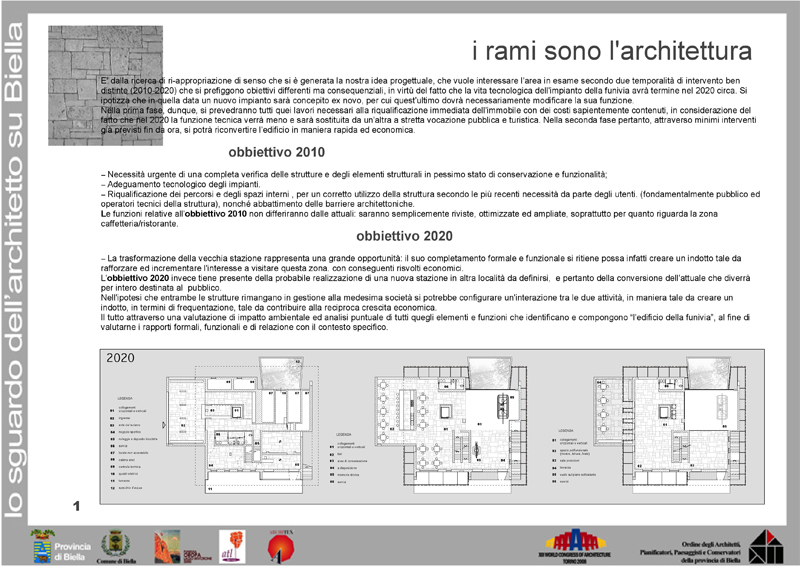Click the LEGENDA list beside the first plan
The width and height of the screenshot is (800, 570).
(135, 443)
